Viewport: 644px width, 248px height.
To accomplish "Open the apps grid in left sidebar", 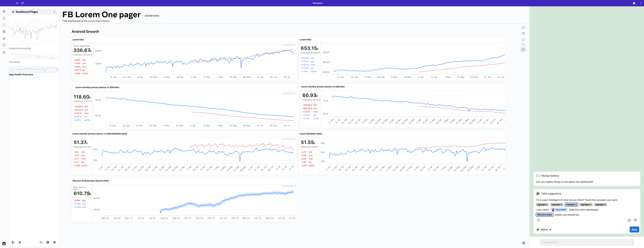I will [4, 52].
